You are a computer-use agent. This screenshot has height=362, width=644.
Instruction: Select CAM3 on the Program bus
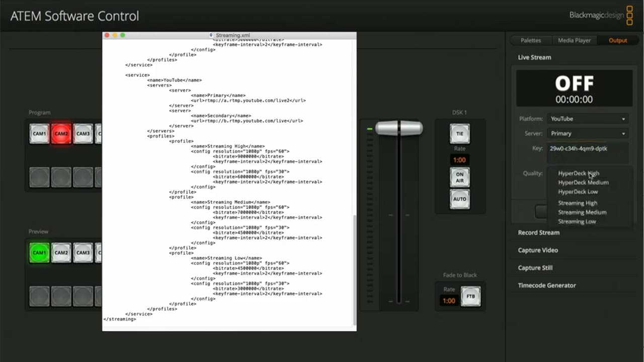pyautogui.click(x=83, y=134)
